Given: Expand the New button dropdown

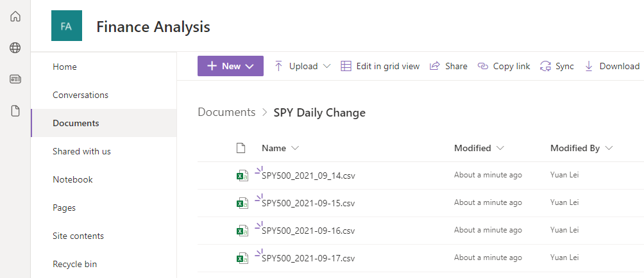Looking at the screenshot, I should click(251, 66).
